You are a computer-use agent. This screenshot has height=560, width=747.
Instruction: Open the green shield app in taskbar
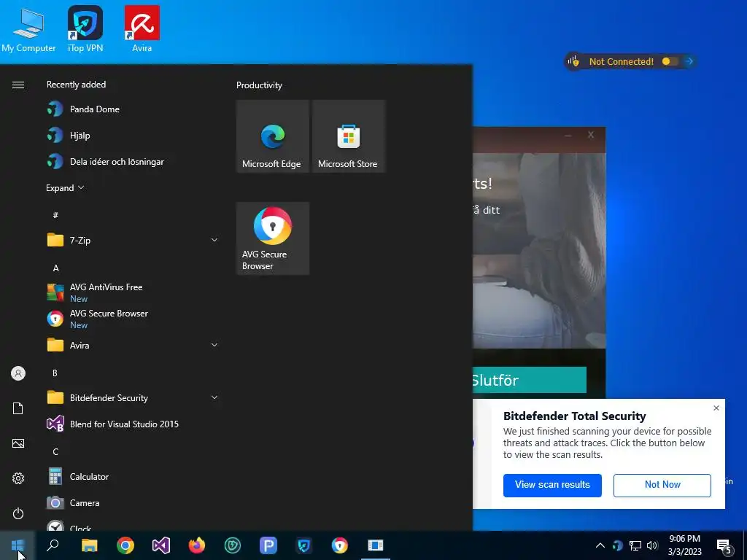[233, 545]
